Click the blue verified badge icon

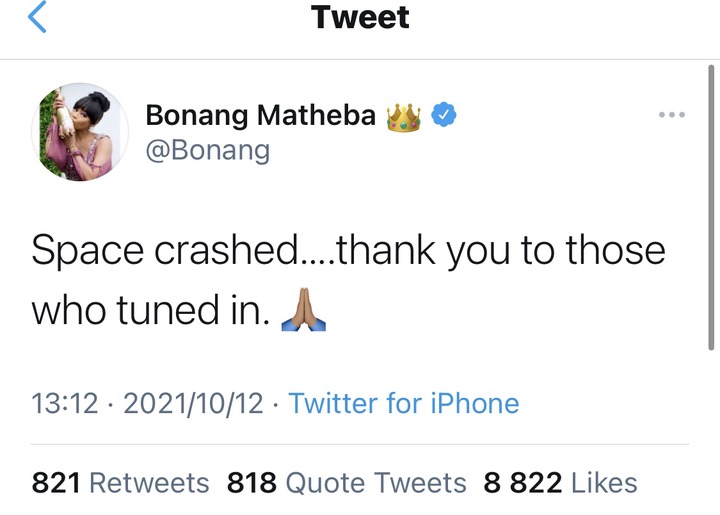tap(444, 115)
